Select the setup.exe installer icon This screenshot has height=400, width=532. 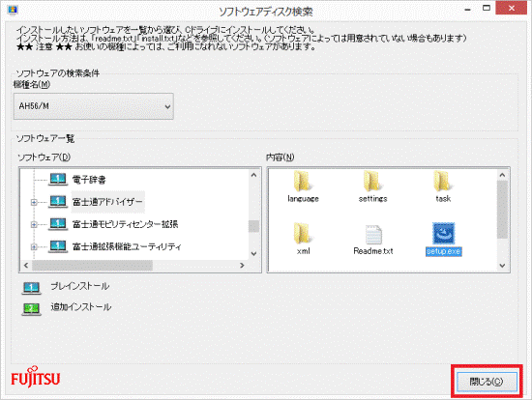[x=443, y=233]
